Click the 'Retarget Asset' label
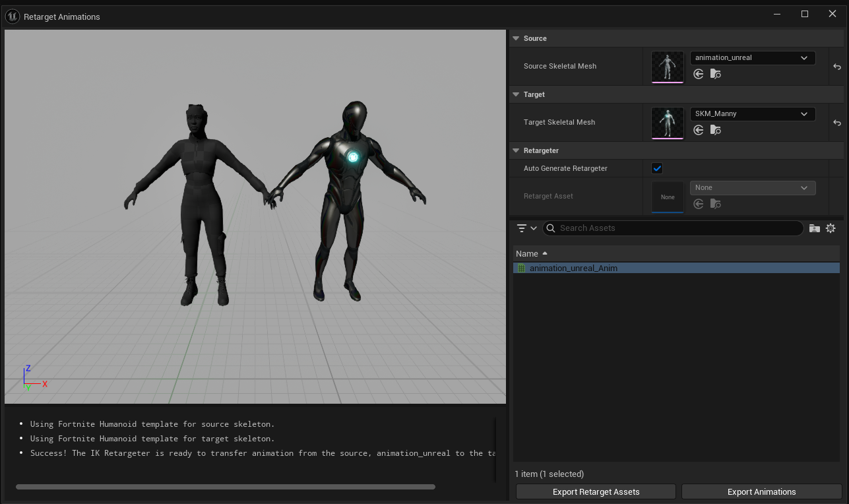The height and width of the screenshot is (504, 849). [548, 196]
